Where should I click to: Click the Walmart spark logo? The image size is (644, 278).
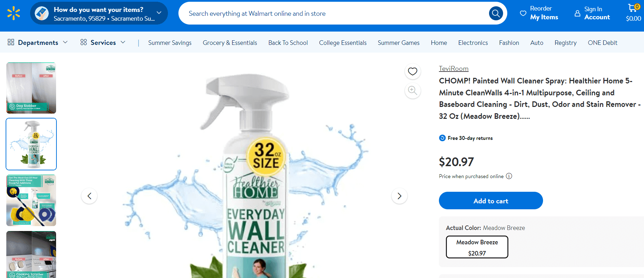tap(13, 13)
